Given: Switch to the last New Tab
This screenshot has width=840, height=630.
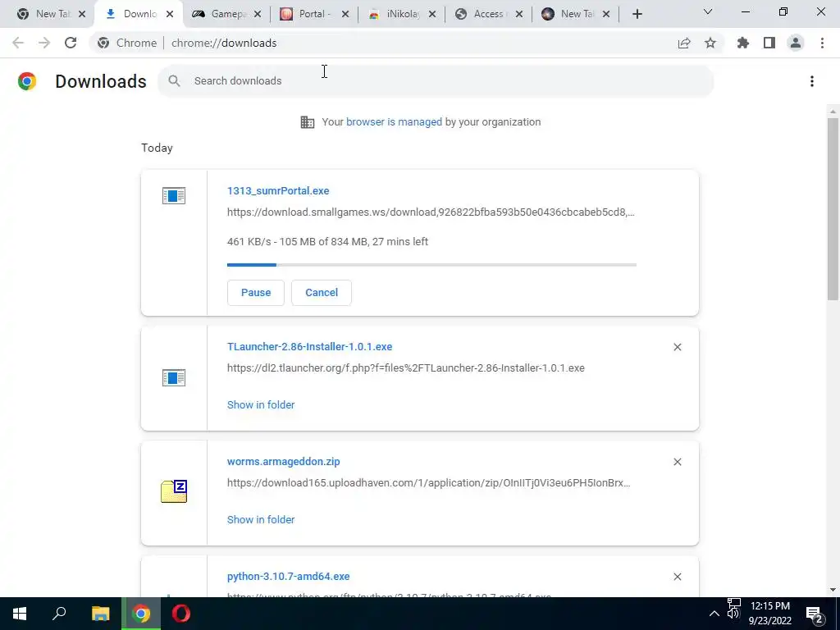Looking at the screenshot, I should tap(573, 14).
